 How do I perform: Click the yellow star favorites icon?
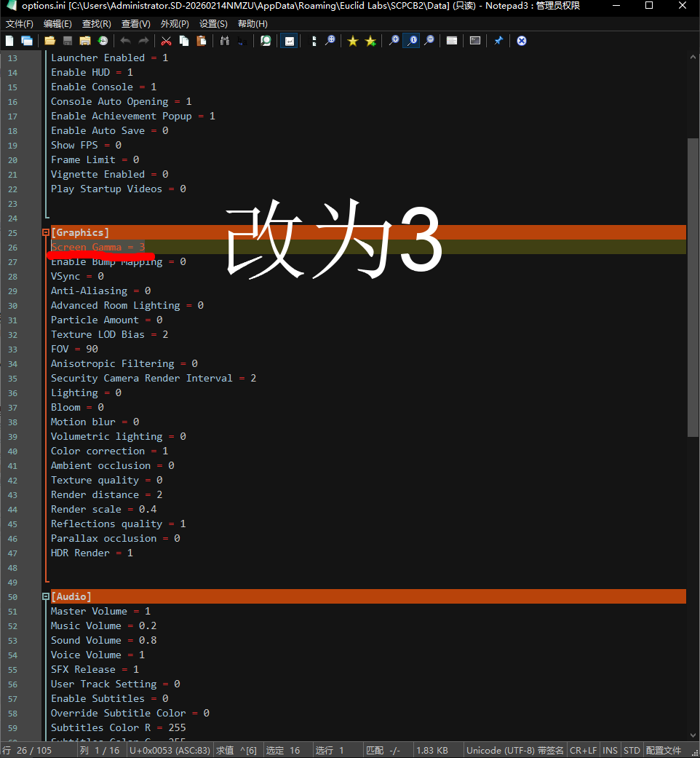click(353, 41)
